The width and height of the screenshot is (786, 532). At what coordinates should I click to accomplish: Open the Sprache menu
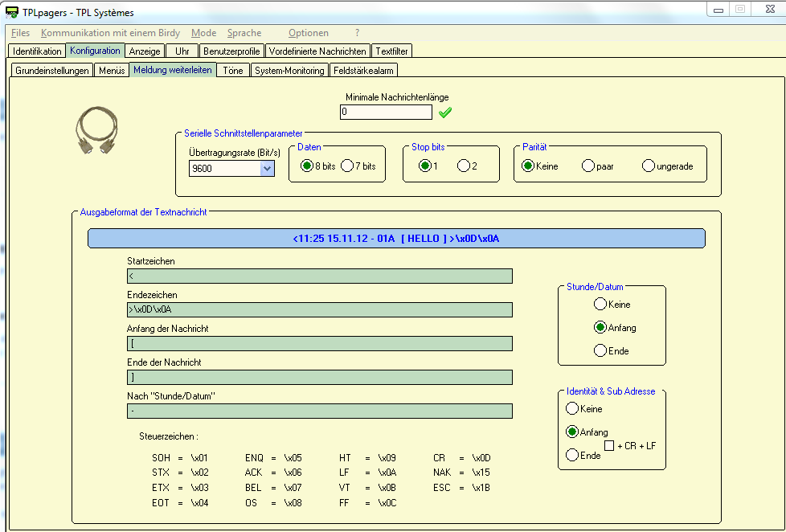(x=244, y=33)
